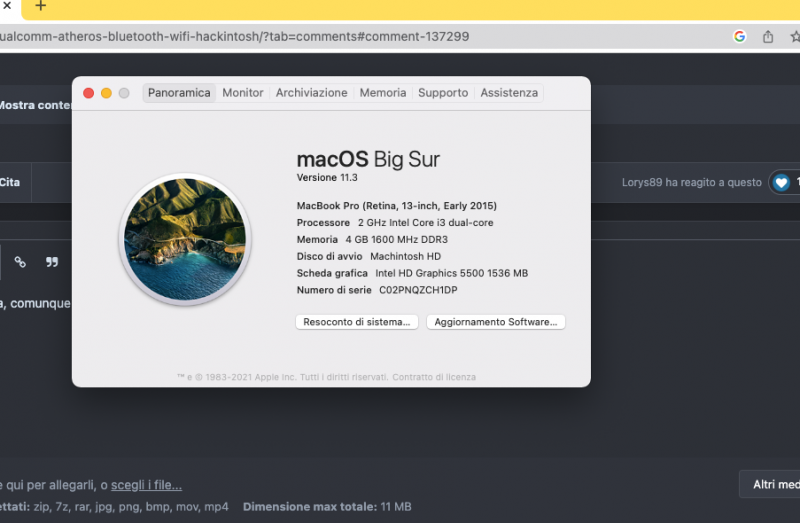Click Lorys89 ha reagito a questo text

tap(691, 183)
